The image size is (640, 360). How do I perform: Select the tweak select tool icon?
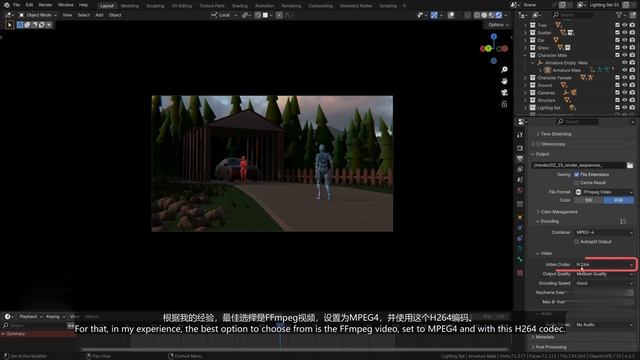pyautogui.click(x=9, y=25)
